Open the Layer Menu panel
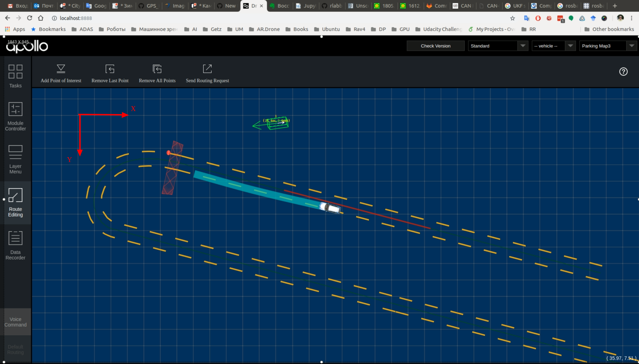The image size is (639, 364). click(x=16, y=160)
